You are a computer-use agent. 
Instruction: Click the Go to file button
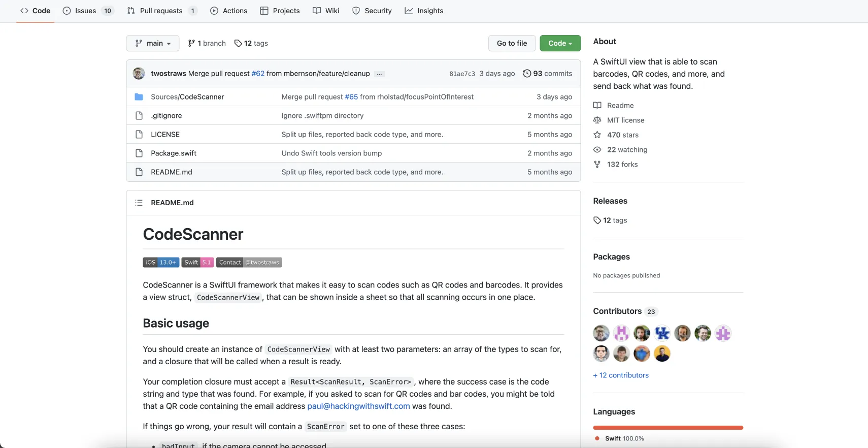coord(512,43)
